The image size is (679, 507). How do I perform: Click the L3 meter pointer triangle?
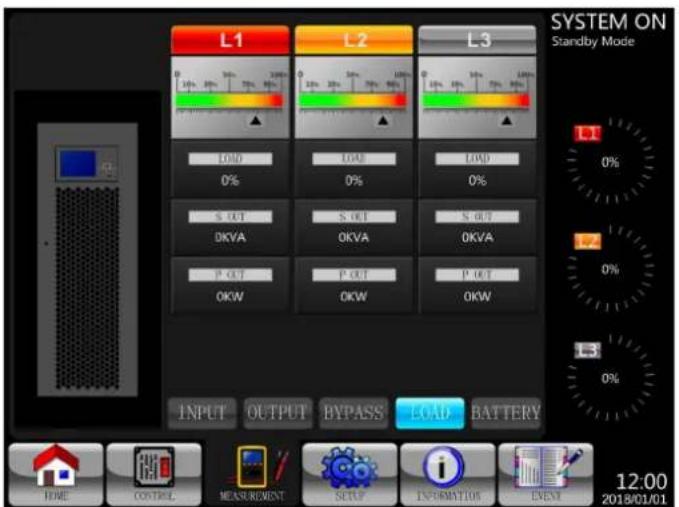click(507, 121)
